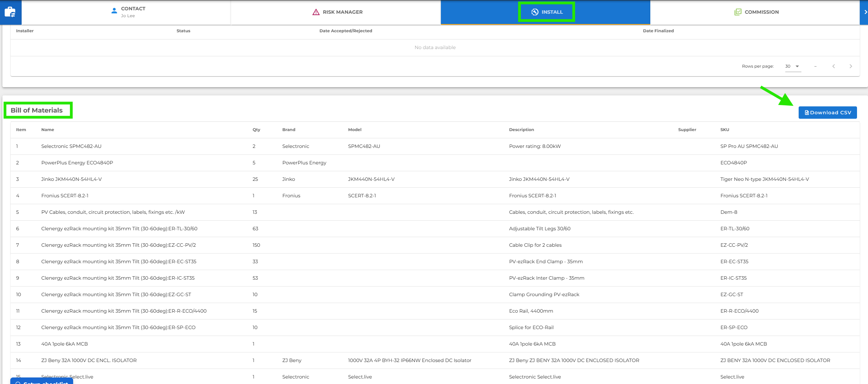868x384 pixels.
Task: Click the Commission checklist icon
Action: 738,12
